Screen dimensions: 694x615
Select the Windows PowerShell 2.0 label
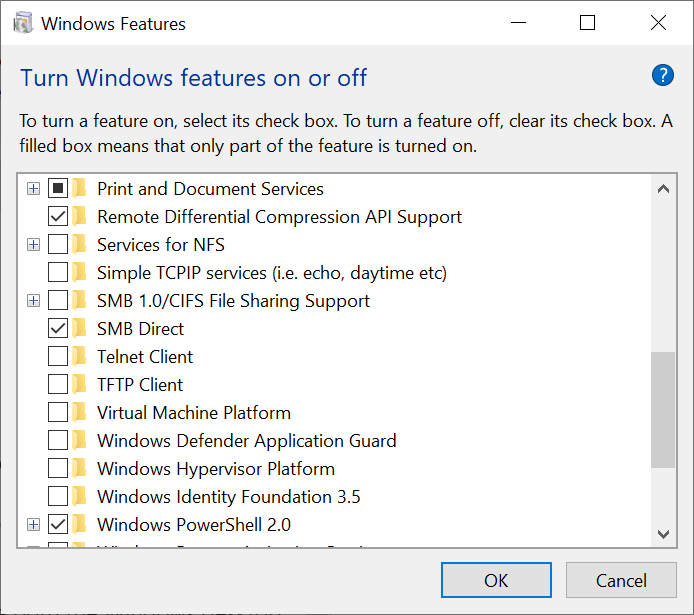click(x=194, y=524)
